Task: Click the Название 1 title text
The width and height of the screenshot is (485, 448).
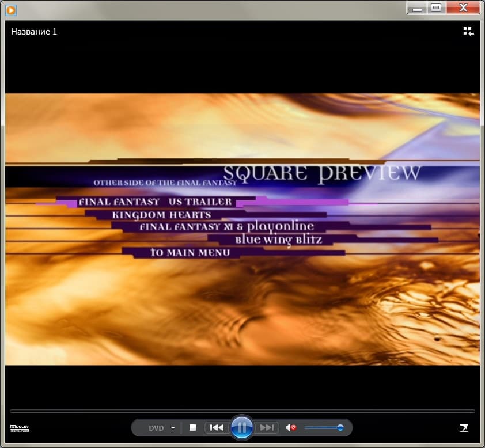Action: (34, 32)
